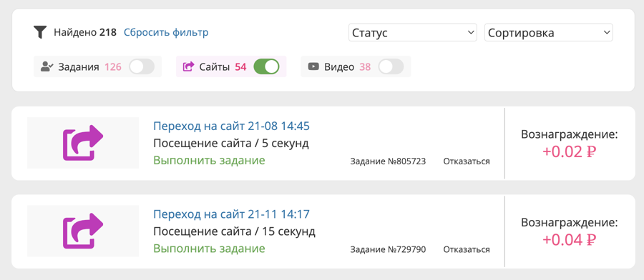This screenshot has height=280, width=644.
Task: Click purple share icon for task №729790
Action: [83, 231]
